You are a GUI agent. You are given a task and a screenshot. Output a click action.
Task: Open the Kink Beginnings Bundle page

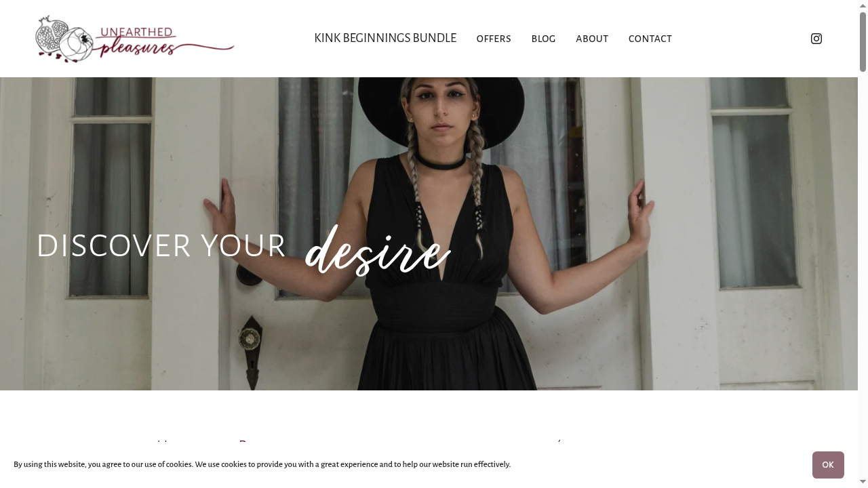click(x=385, y=38)
